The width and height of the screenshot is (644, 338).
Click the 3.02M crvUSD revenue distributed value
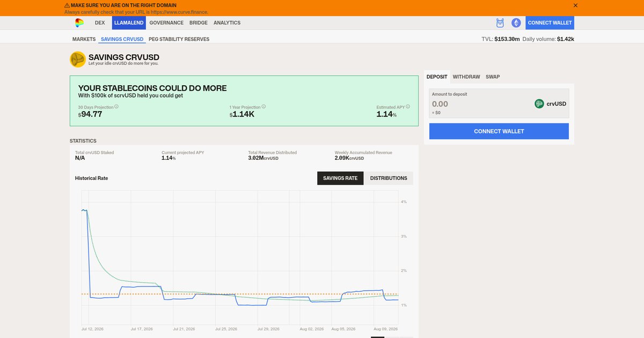pyautogui.click(x=264, y=158)
